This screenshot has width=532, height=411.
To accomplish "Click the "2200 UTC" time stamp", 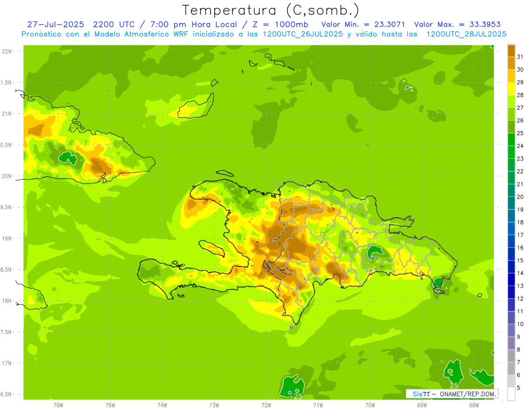I will point(113,24).
